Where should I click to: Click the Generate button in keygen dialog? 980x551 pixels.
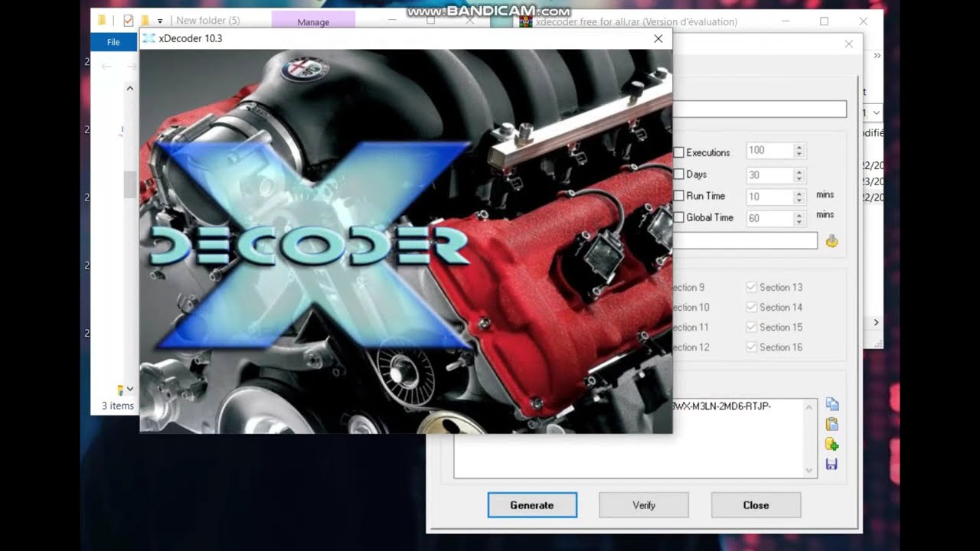pyautogui.click(x=532, y=505)
